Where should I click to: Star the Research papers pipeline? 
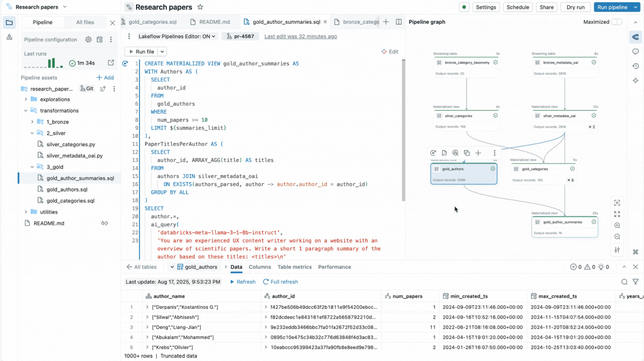[x=200, y=7]
